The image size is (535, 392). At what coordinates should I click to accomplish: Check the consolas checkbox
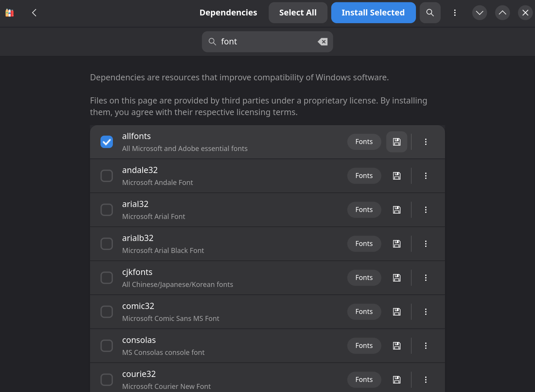point(107,346)
